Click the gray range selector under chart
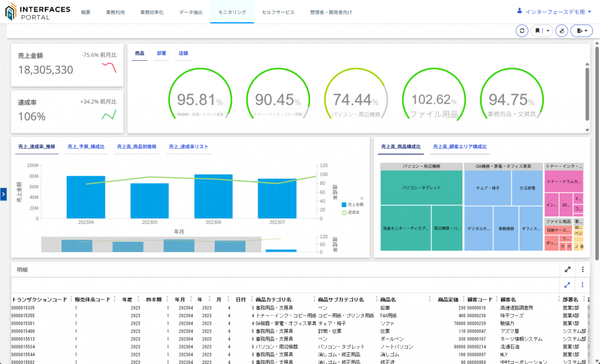Screen dimensions: 600x364 click(x=151, y=244)
